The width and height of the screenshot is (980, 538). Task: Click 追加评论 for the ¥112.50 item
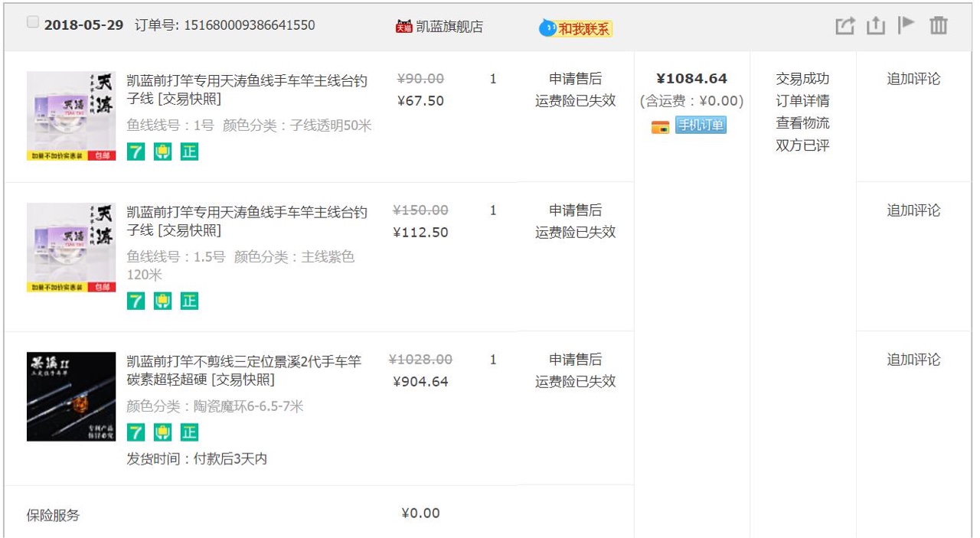913,210
